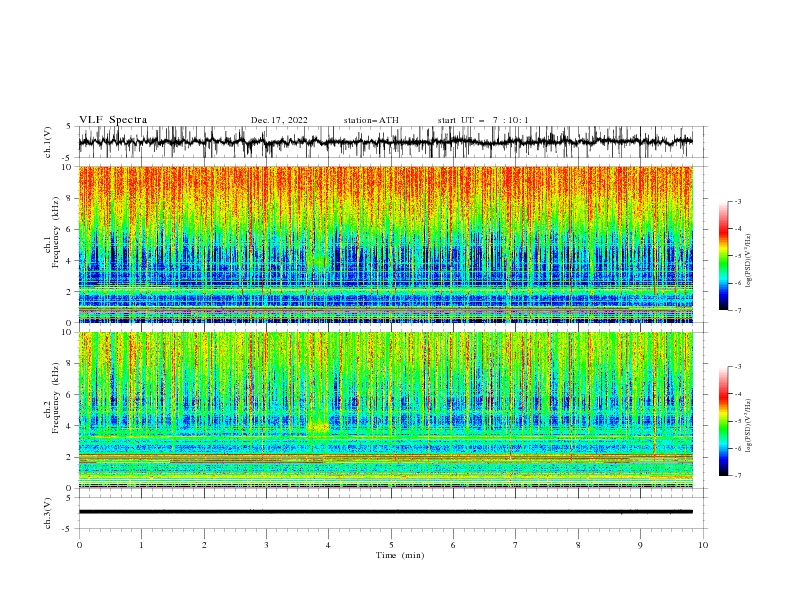Click time axis tick label "0"
Viewport: 792px width, 612px height.
tap(79, 545)
